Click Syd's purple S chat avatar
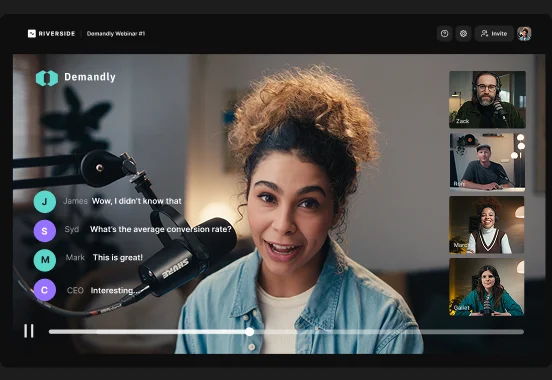This screenshot has height=380, width=552. tap(45, 231)
